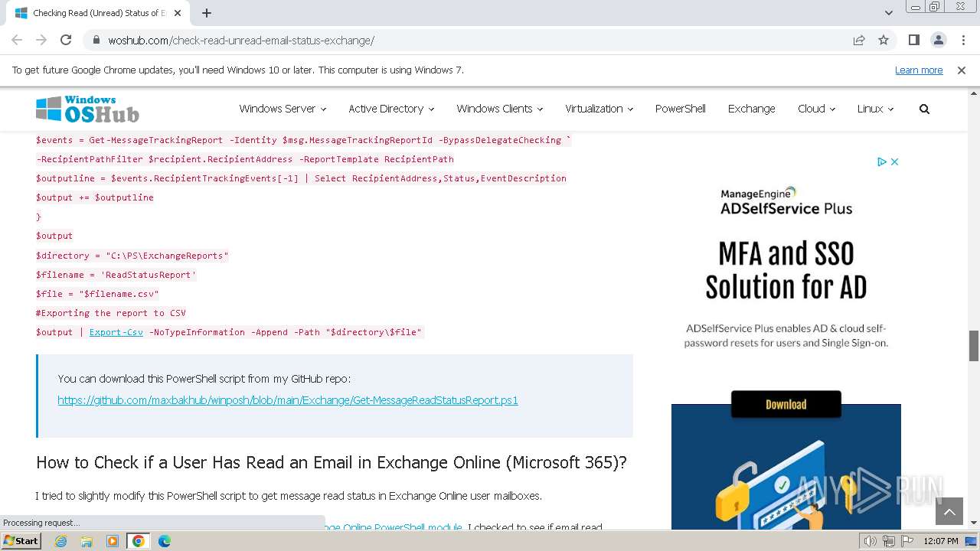The image size is (980, 551).
Task: Expand the Cloud menu
Action: [x=816, y=109]
